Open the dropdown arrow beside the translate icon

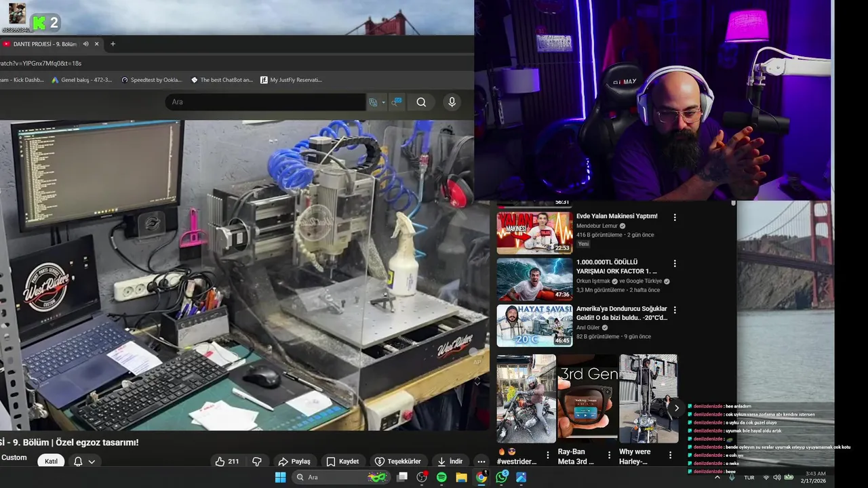[383, 102]
